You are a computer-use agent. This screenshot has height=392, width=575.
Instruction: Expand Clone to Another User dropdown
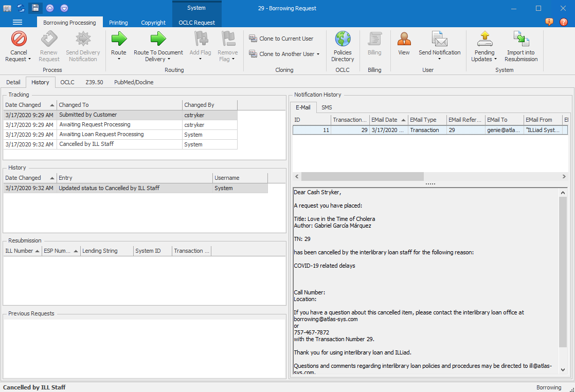click(x=318, y=54)
